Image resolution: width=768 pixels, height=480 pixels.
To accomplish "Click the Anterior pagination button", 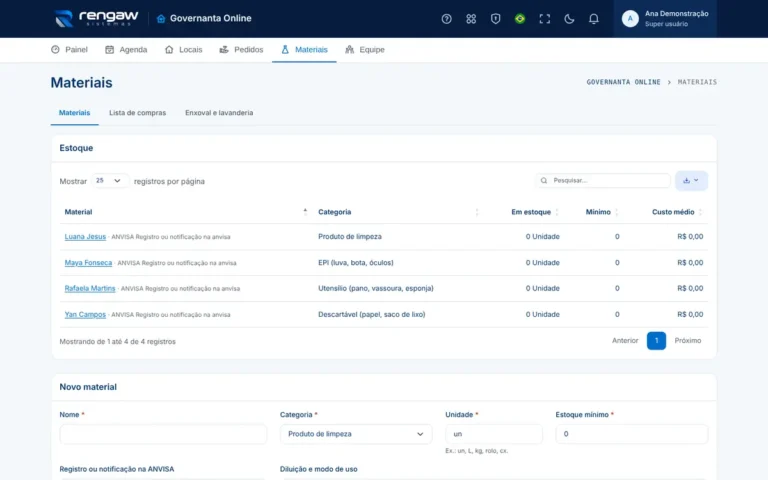I will (625, 340).
